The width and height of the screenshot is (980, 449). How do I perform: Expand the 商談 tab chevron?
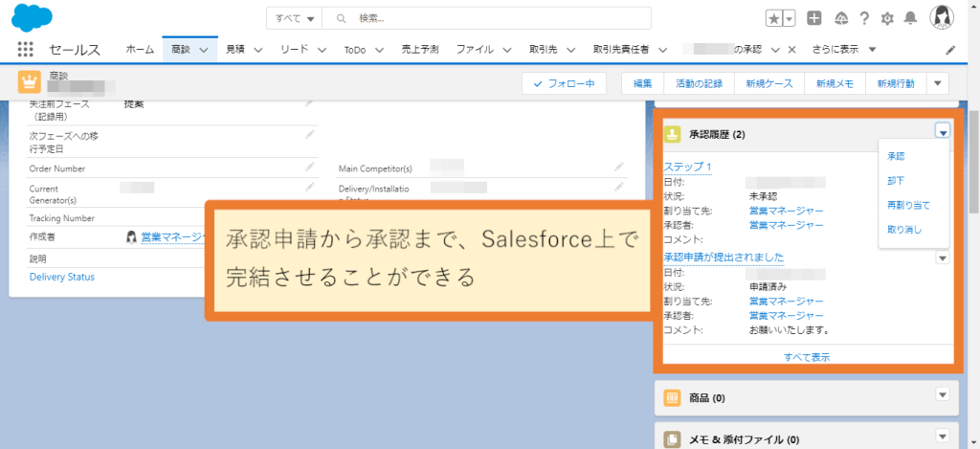point(203,50)
